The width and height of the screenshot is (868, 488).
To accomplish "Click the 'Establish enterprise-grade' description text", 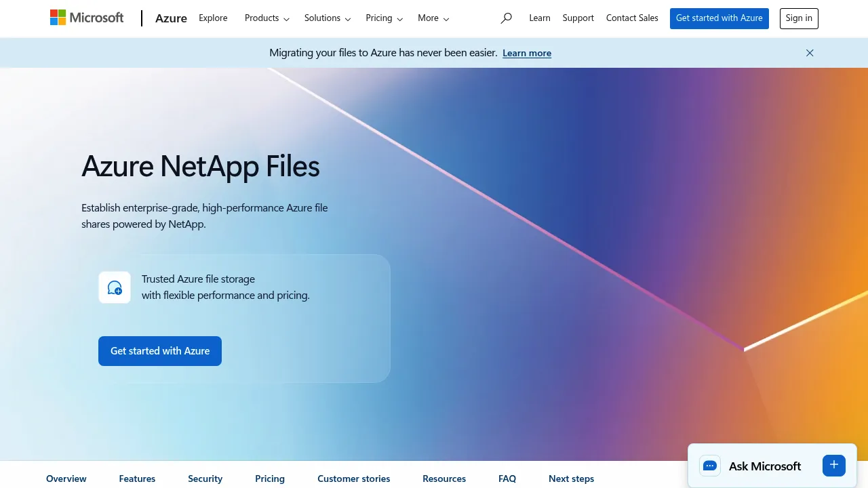I will 205,216.
